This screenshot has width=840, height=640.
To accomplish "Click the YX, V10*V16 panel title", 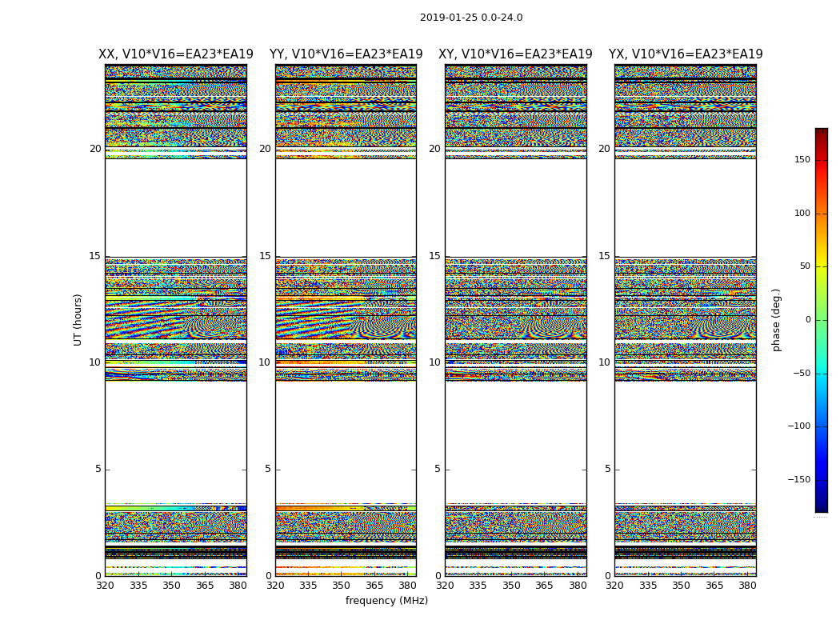I will 686,54.
